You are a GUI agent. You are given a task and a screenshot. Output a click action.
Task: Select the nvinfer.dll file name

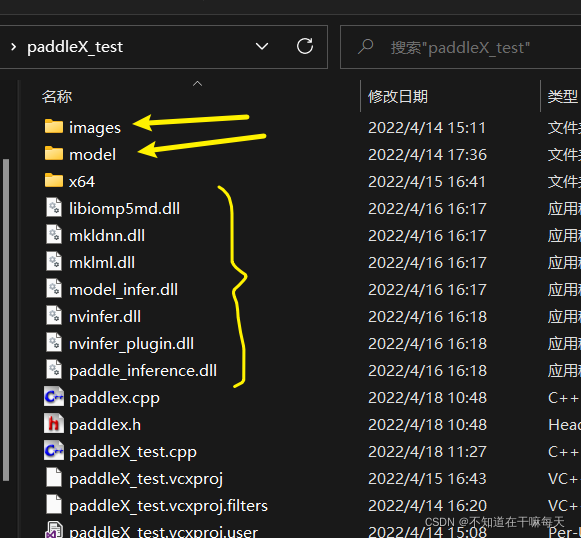[105, 317]
